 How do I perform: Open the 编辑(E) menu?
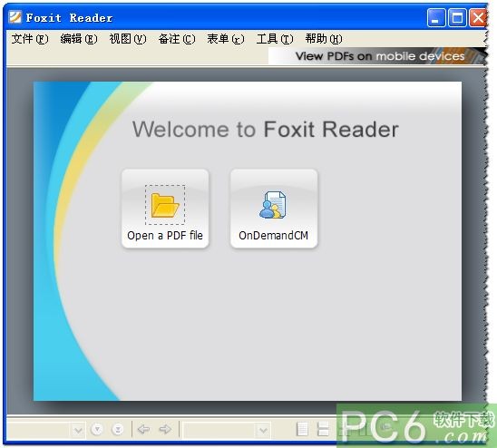tap(79, 39)
